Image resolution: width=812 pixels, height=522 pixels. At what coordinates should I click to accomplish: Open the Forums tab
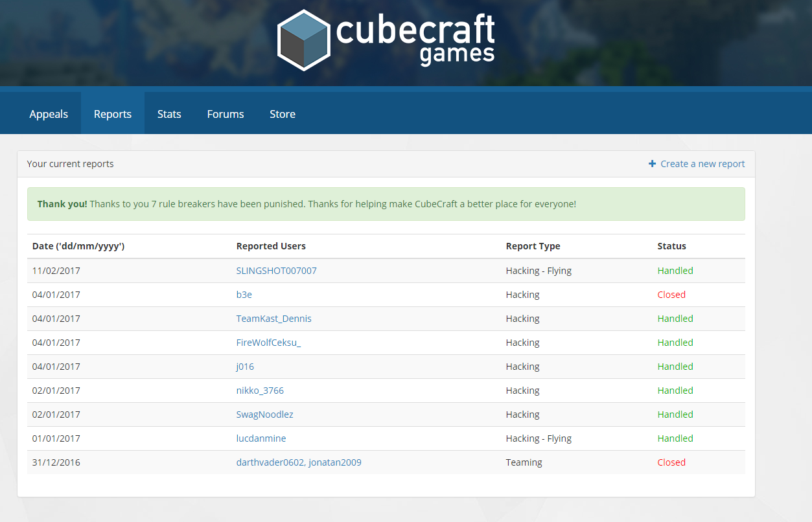pyautogui.click(x=226, y=114)
